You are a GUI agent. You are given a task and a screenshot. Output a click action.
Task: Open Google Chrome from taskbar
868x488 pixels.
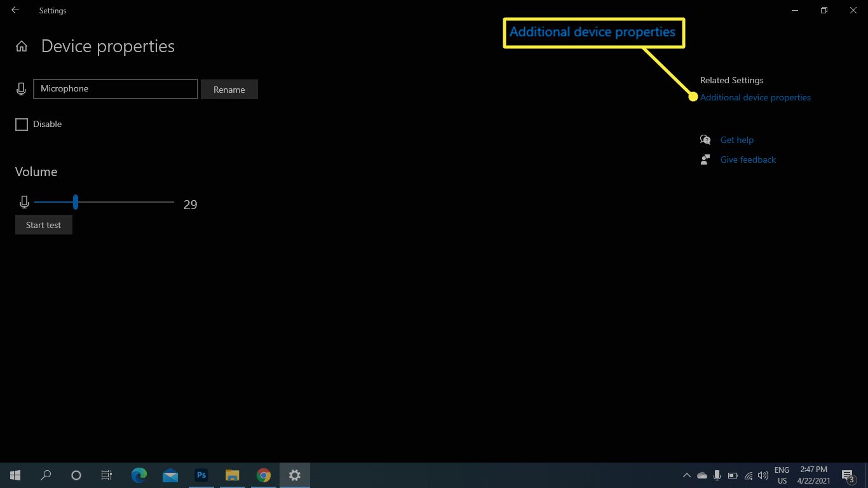point(264,475)
